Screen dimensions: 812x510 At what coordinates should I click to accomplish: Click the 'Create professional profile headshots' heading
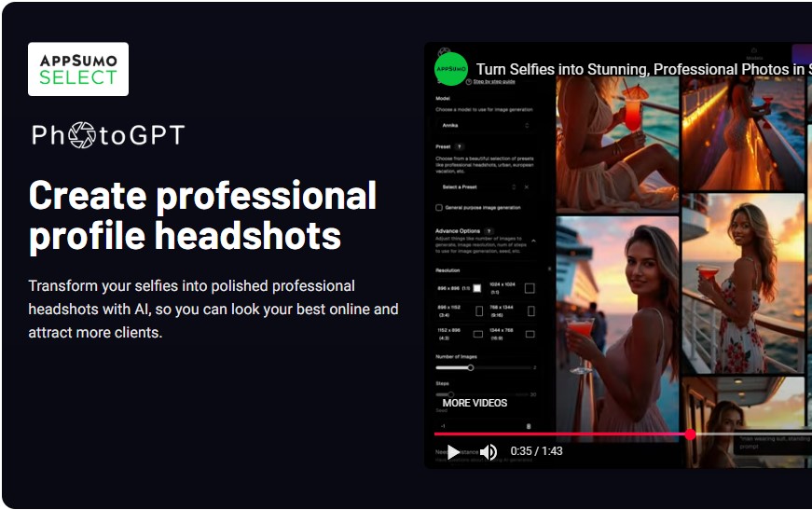click(x=202, y=215)
